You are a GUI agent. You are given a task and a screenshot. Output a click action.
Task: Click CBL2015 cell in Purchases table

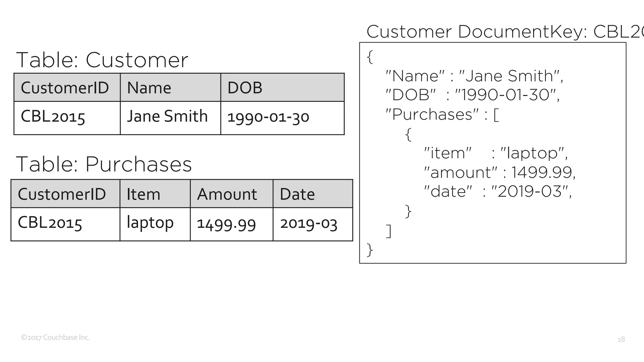(x=65, y=224)
